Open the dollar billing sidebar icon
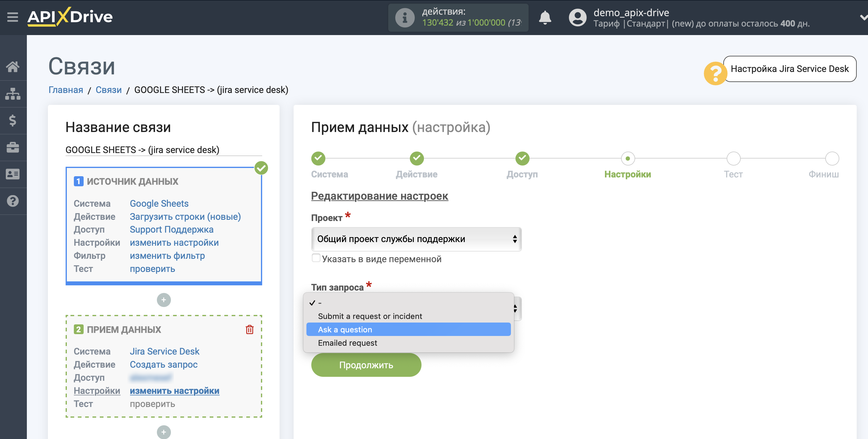Screen dimensions: 868x439 tap(13, 120)
